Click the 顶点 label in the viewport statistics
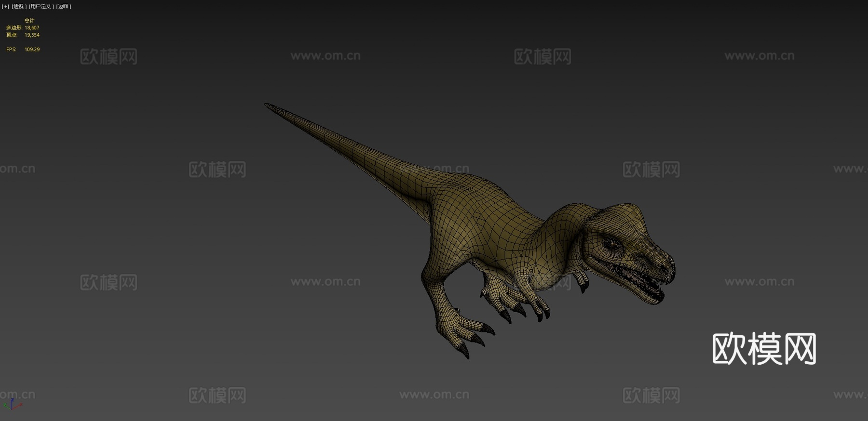Image resolution: width=868 pixels, height=421 pixels. coord(12,35)
